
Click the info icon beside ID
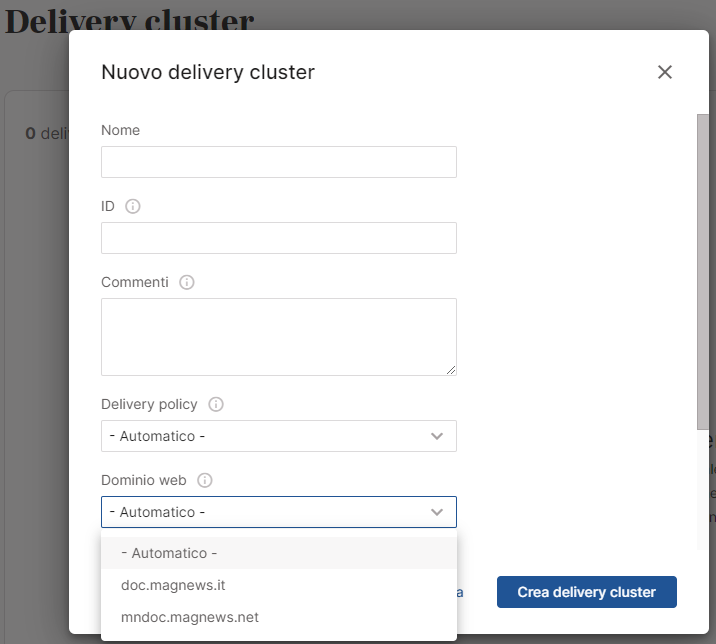tap(133, 206)
